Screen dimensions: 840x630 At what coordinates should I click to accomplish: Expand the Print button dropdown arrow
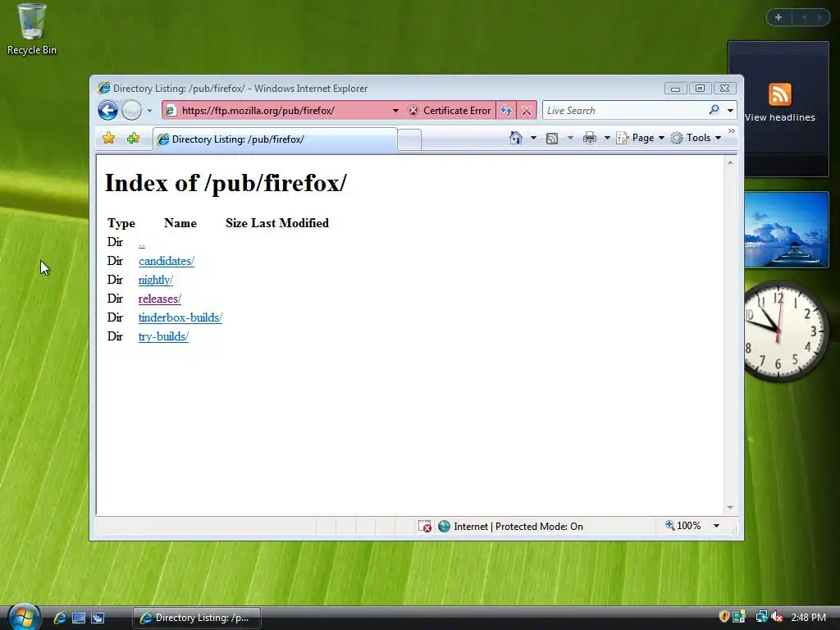(607, 138)
